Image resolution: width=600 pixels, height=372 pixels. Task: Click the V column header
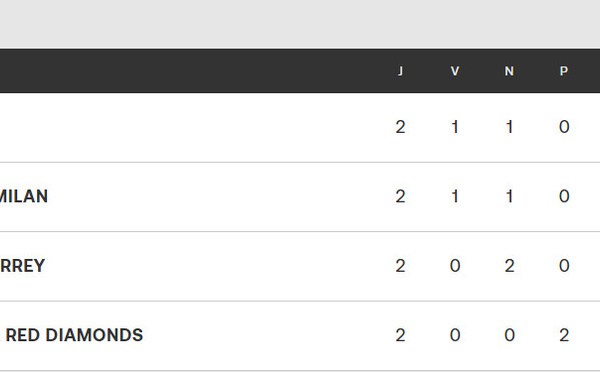coord(455,71)
